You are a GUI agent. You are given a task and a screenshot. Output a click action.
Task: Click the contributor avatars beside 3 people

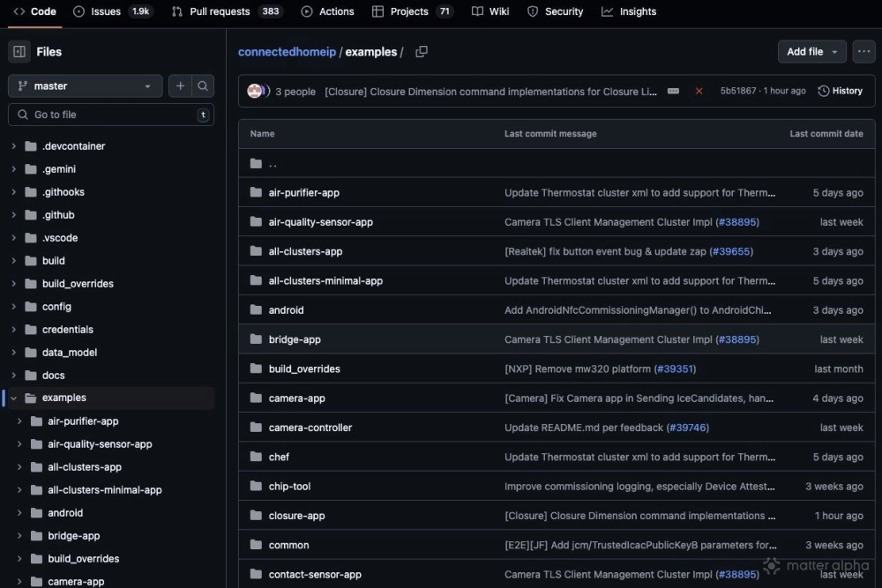click(x=256, y=90)
